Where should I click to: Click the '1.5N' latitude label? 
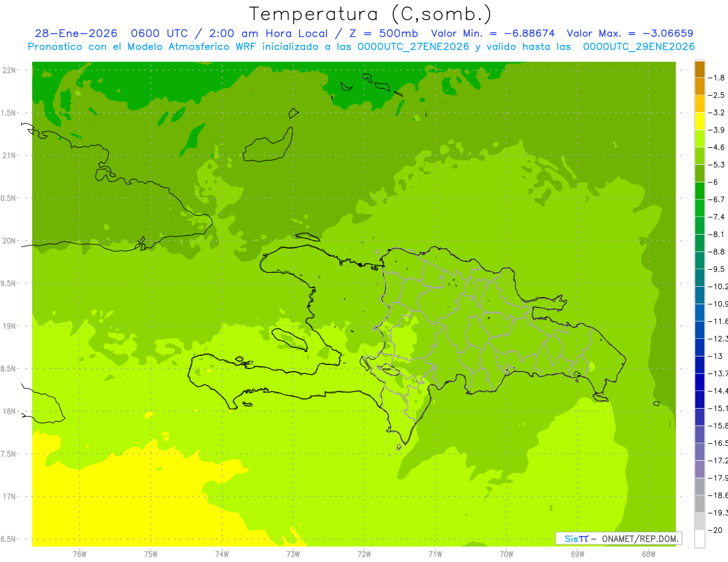coord(8,113)
